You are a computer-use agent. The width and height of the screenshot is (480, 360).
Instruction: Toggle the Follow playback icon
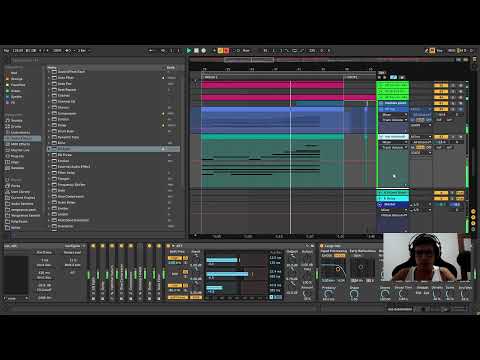151,51
